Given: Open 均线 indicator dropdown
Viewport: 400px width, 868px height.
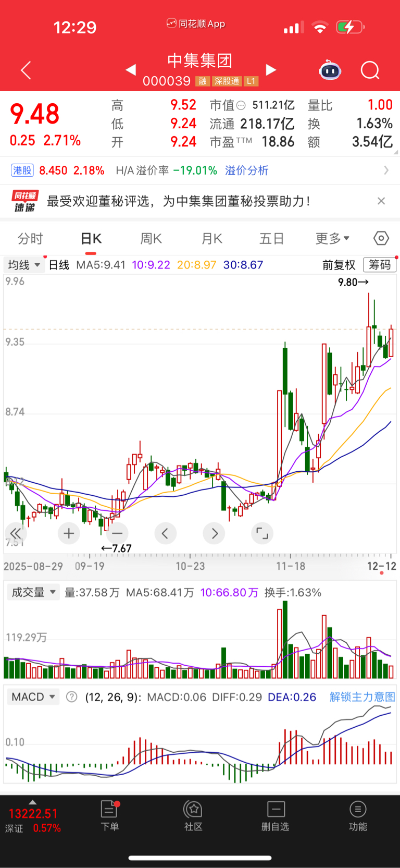Looking at the screenshot, I should click(x=23, y=265).
